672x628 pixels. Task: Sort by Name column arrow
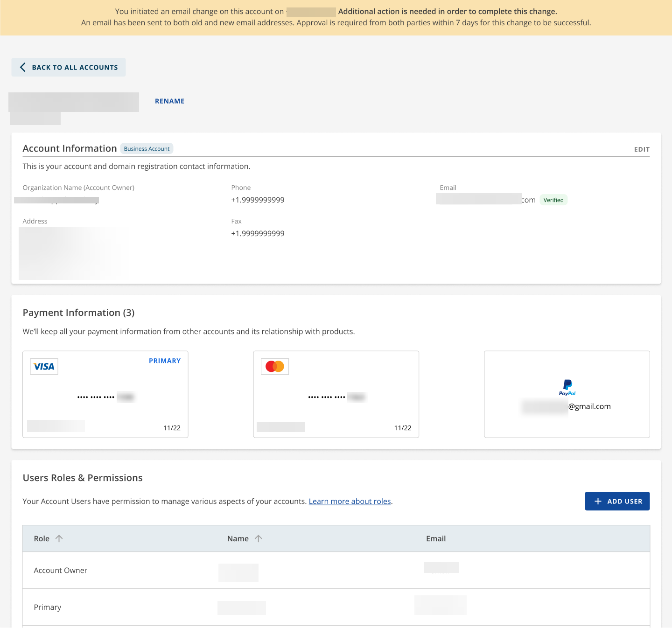tap(259, 538)
